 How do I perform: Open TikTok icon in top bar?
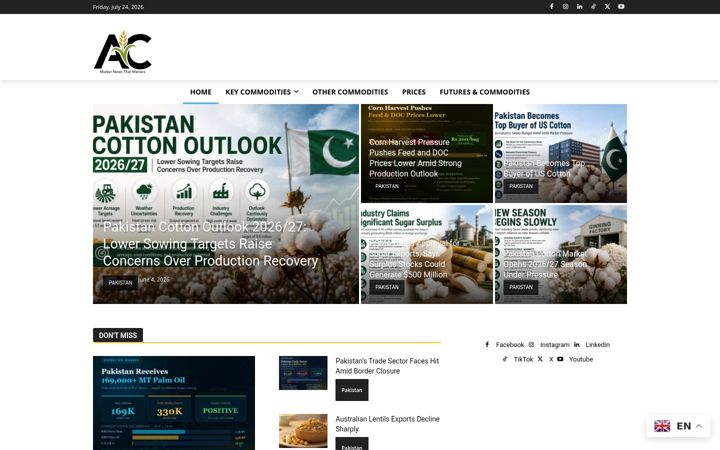click(593, 7)
